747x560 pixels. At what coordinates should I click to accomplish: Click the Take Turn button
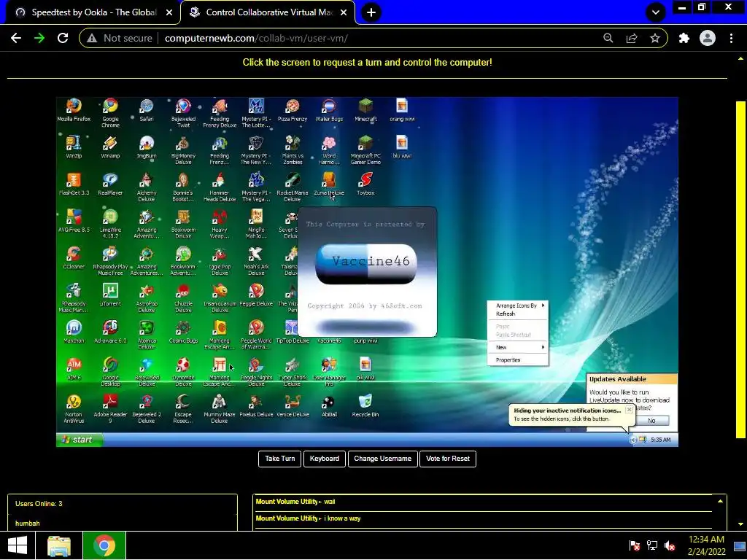(279, 459)
